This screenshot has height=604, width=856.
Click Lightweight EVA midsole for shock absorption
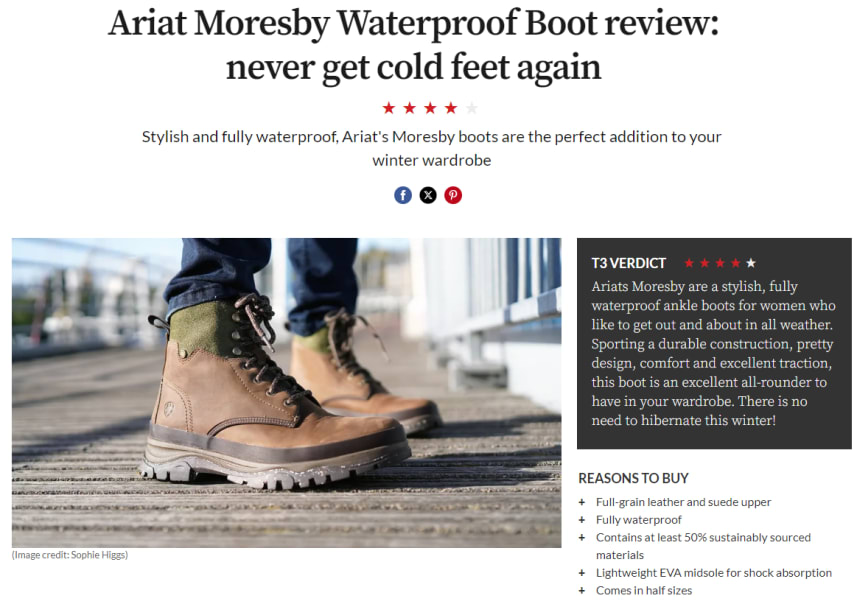click(714, 573)
